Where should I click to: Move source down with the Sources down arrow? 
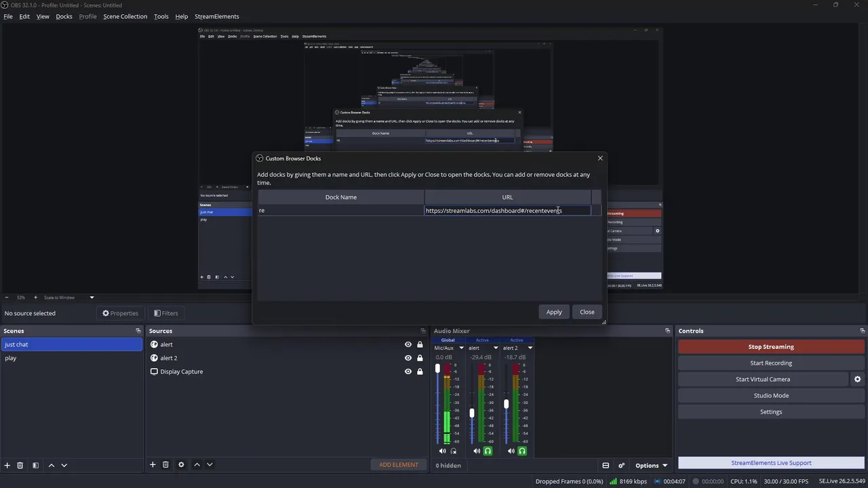pos(210,464)
